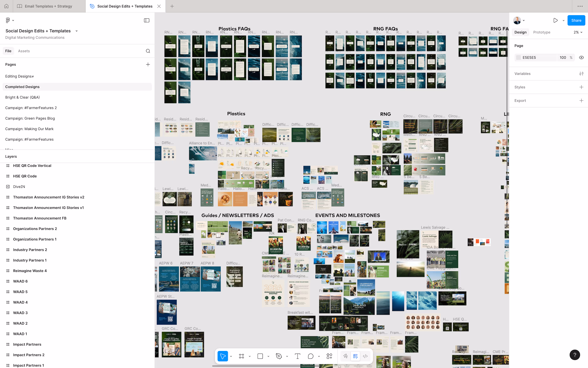
Task: Toggle the sidebar collapse icon
Action: click(x=147, y=20)
